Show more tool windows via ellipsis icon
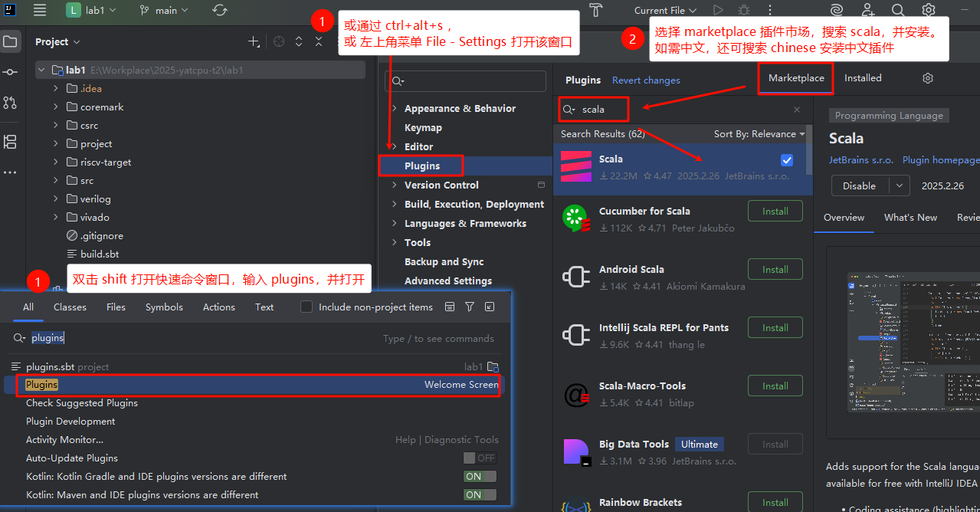 (x=10, y=173)
